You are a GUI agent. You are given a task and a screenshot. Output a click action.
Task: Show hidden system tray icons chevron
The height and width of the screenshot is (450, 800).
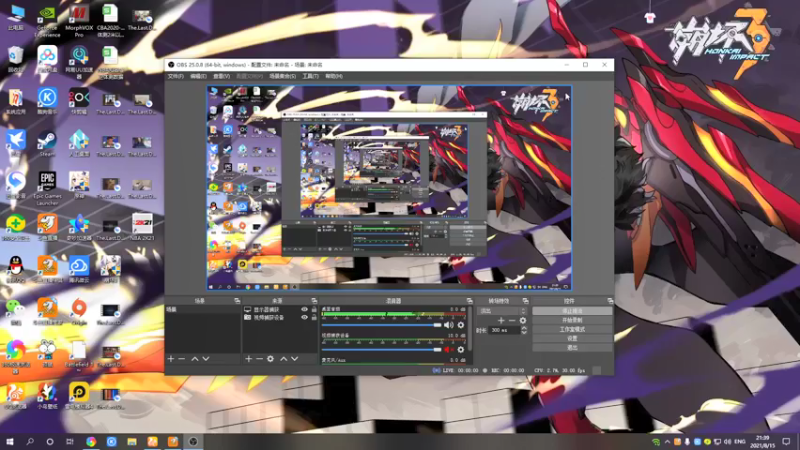click(x=667, y=442)
